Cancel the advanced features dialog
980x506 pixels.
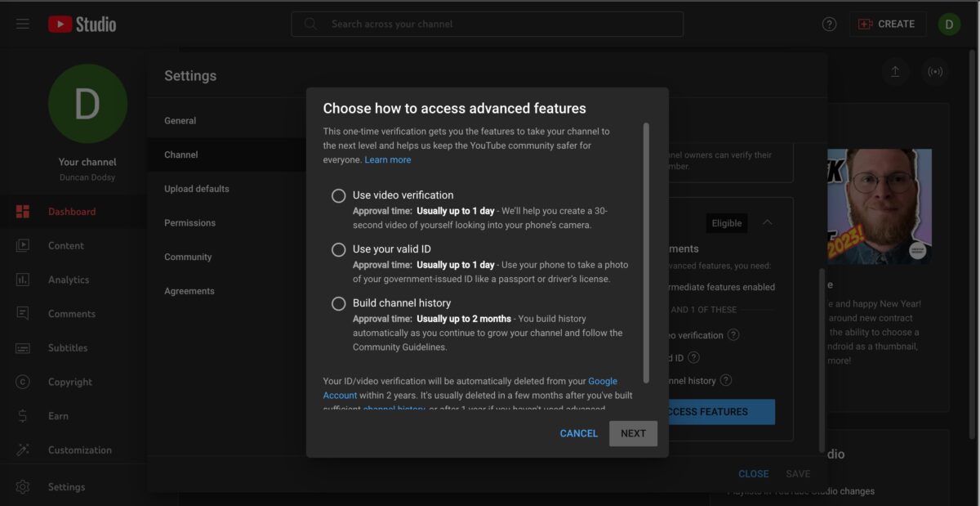click(579, 434)
